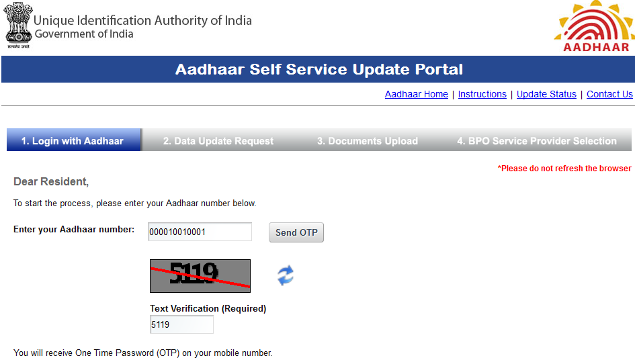635x364 pixels.
Task: Click the Aadhaar sun fingerprint logo
Action: [594, 26]
